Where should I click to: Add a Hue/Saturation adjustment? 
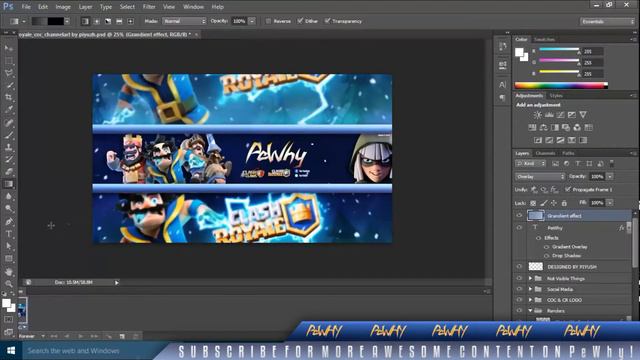tap(532, 128)
